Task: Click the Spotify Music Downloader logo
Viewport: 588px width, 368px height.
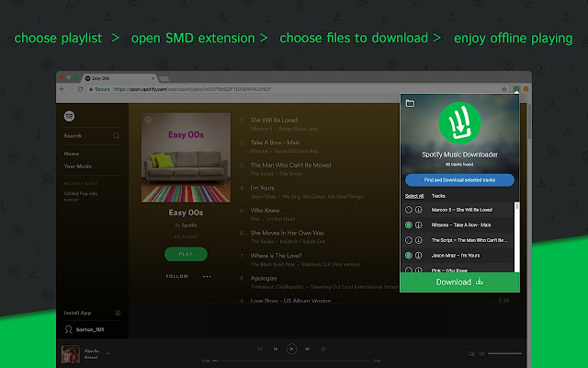Action: tap(459, 122)
